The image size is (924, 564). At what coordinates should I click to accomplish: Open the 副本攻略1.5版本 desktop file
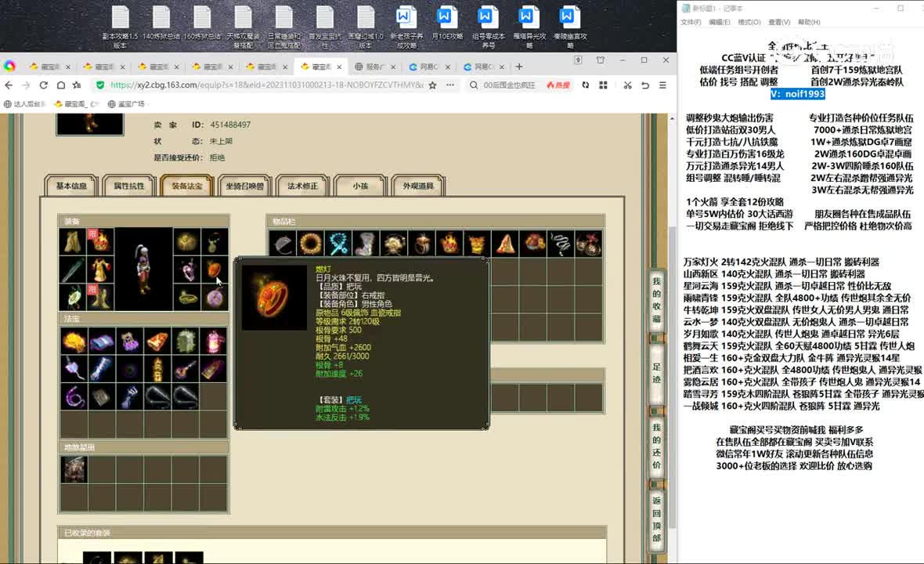[x=121, y=27]
